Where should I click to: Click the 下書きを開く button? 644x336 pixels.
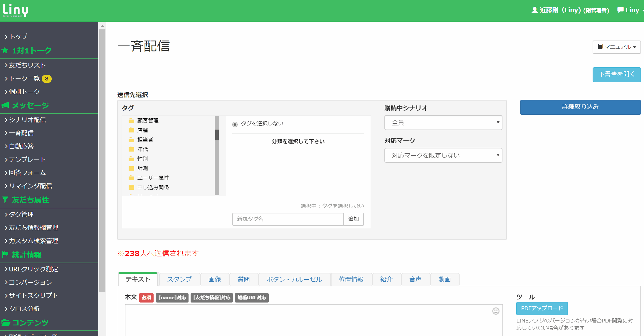pyautogui.click(x=616, y=74)
